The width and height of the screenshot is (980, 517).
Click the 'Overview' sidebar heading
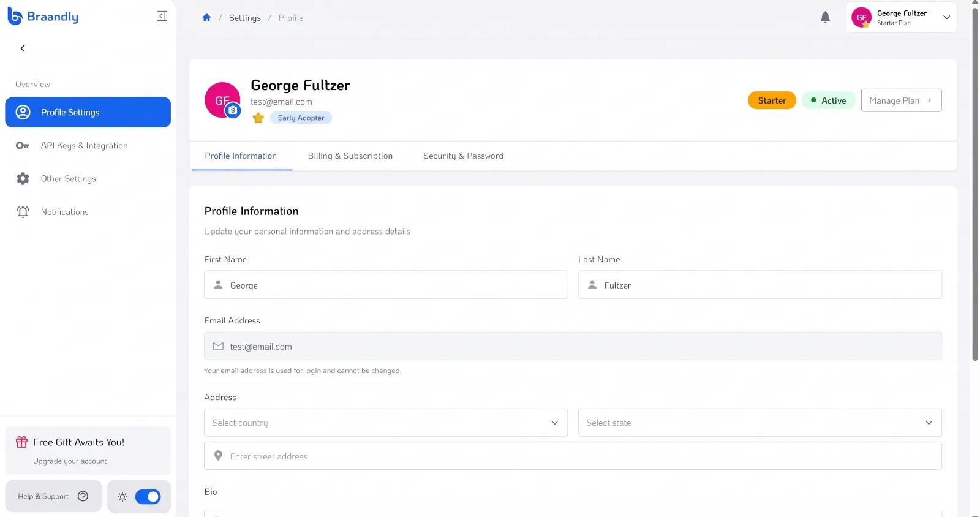tap(33, 85)
